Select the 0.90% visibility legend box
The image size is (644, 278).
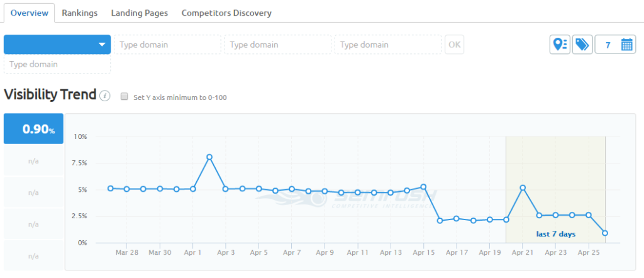click(34, 129)
